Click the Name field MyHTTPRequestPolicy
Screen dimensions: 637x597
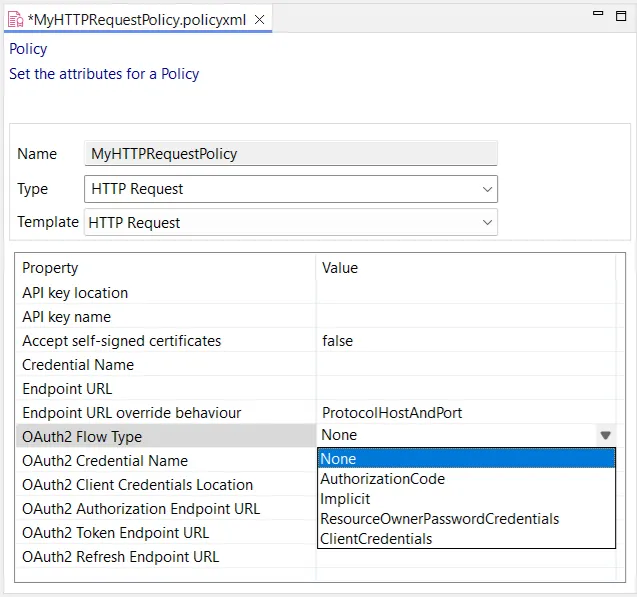click(291, 154)
